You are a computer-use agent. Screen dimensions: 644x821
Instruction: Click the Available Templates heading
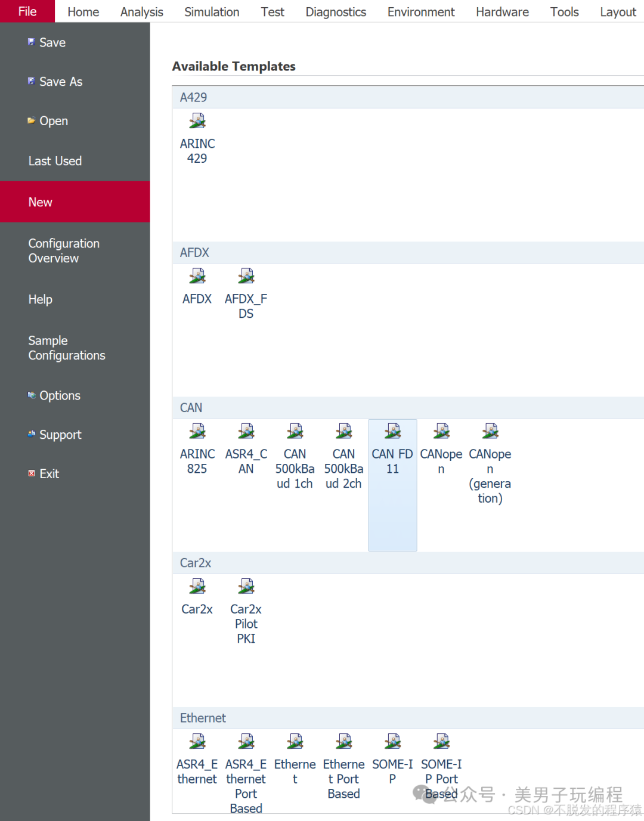tap(234, 66)
